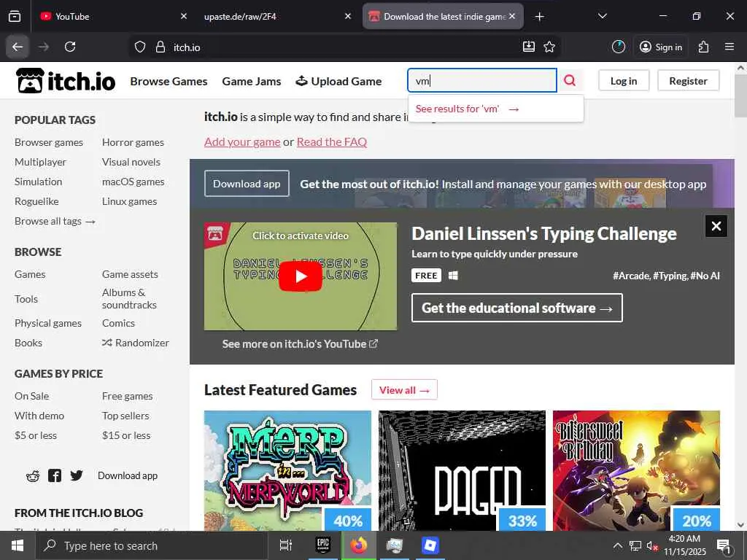Click the Windows platform icon next to FREE
This screenshot has height=560, width=747.
453,276
